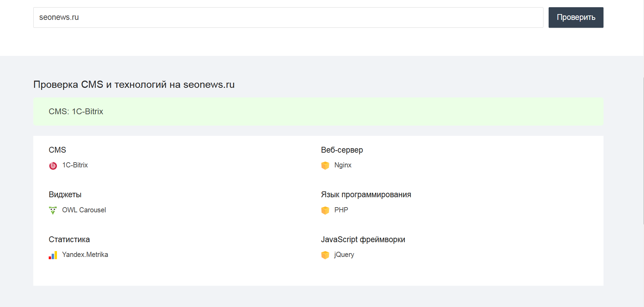The width and height of the screenshot is (644, 307).
Task: Click the jQuery yellow box icon
Action: pyautogui.click(x=325, y=255)
